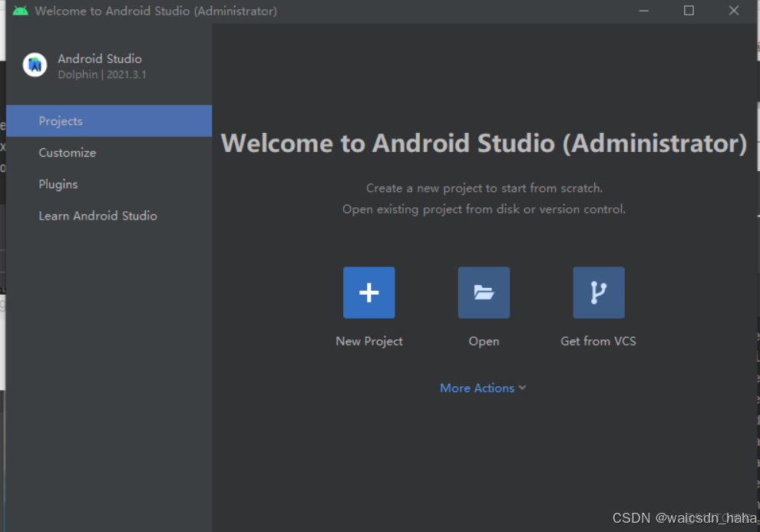Maximize the Android Studio window
Viewport: 760px width, 532px height.
coord(689,11)
